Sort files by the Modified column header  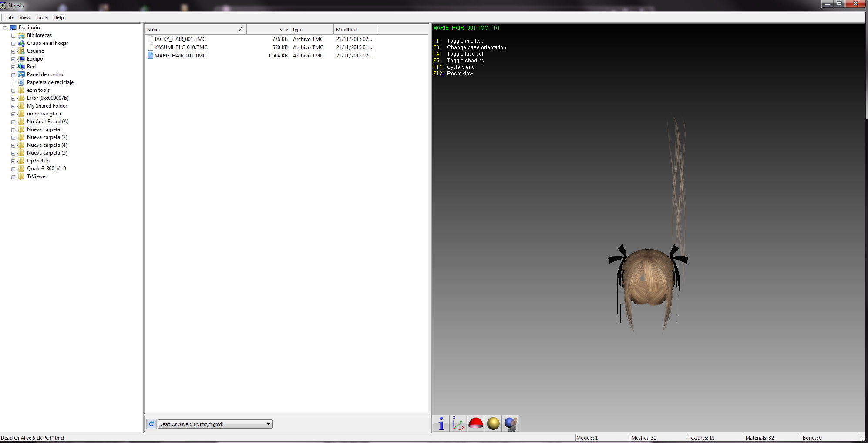point(355,30)
